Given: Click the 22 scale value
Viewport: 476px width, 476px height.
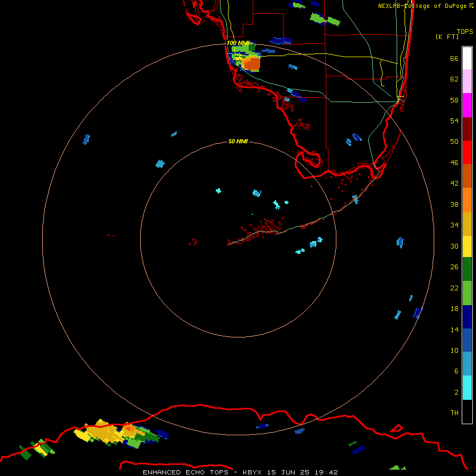Looking at the screenshot, I should coord(454,288).
